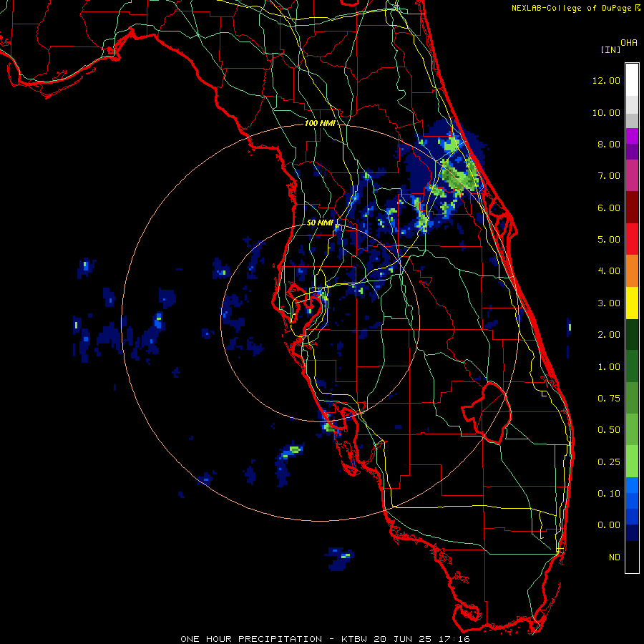Select the pink 7.00 inch legend color
The width and height of the screenshot is (644, 644).
pyautogui.click(x=632, y=175)
